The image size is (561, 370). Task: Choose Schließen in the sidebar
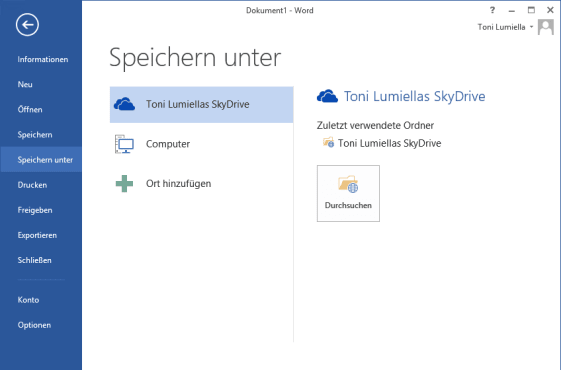tap(34, 260)
